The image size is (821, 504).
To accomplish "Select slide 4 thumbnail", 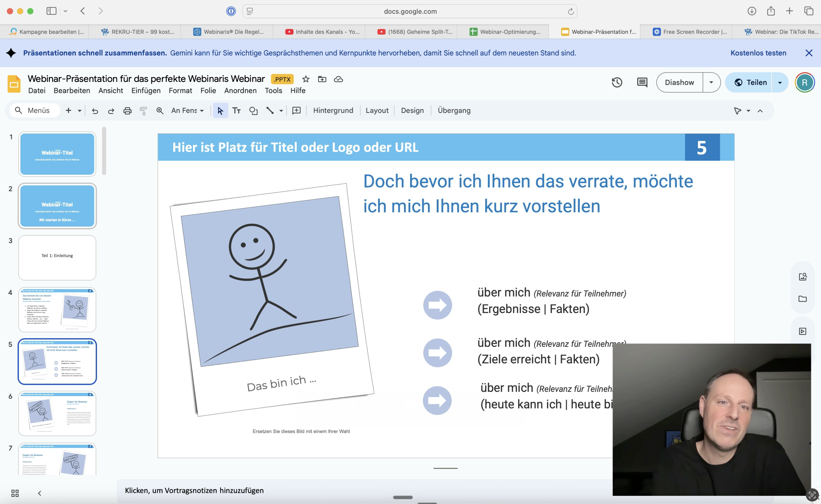I will click(57, 310).
